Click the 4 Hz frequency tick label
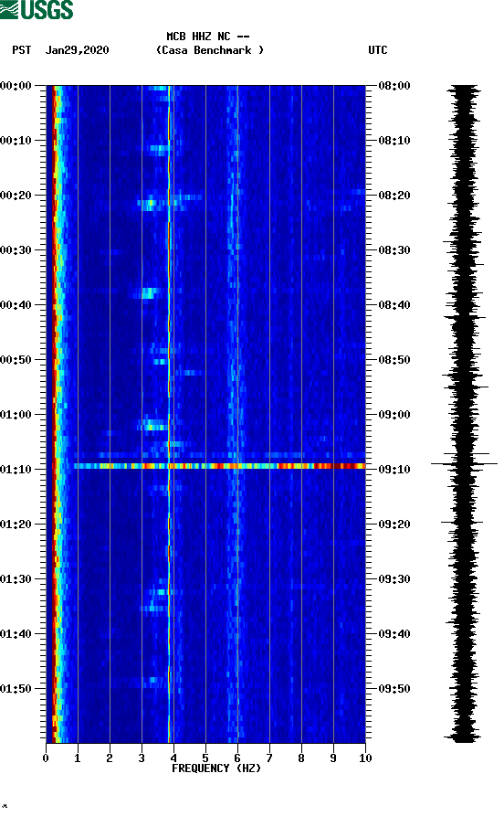Screen dimensions: 504x816 click(x=173, y=758)
